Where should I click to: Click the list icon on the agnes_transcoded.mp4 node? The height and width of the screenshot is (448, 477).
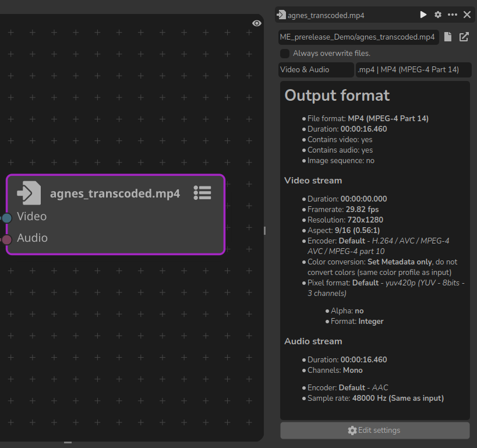202,193
